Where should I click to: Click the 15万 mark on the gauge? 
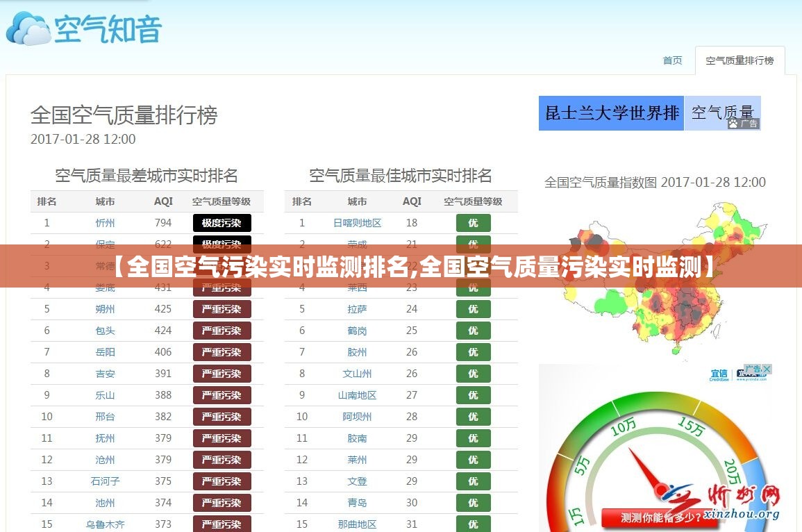(x=692, y=426)
